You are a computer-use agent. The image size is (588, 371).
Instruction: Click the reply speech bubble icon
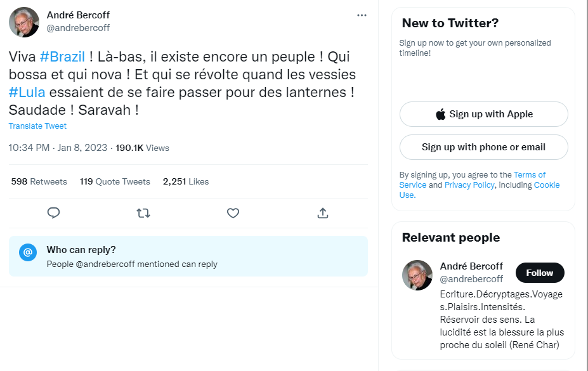pos(54,213)
